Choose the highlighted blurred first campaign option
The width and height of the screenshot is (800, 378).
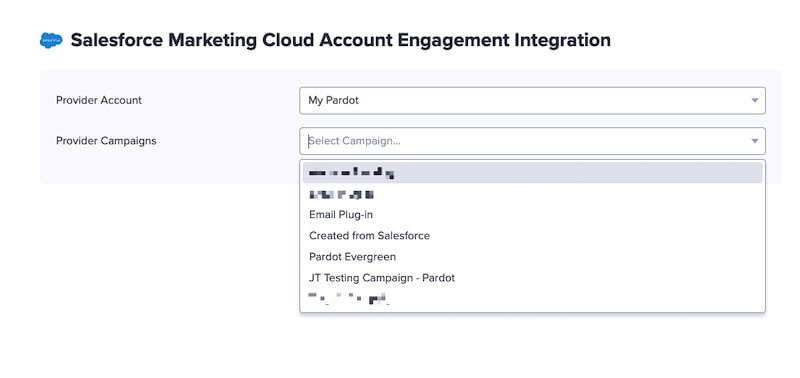coord(532,173)
